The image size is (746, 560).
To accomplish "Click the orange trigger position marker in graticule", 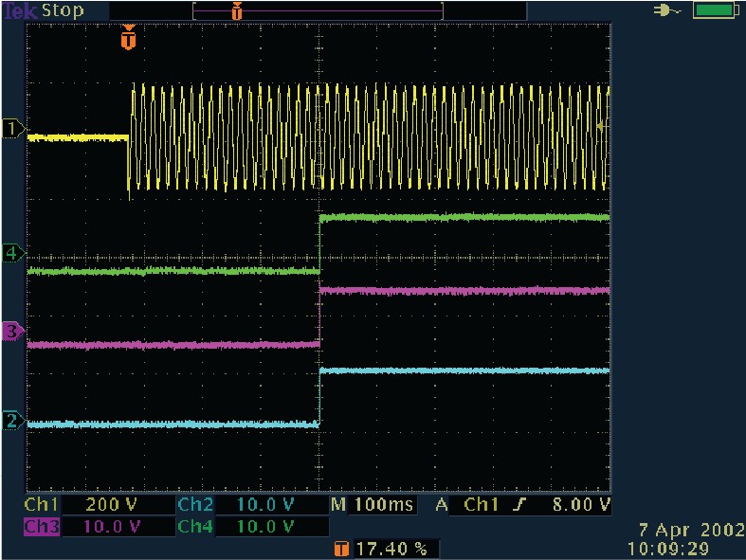I will click(x=129, y=37).
